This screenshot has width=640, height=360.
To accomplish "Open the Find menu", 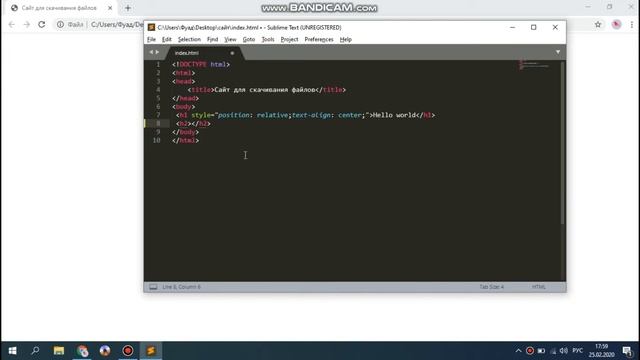I will 212,40.
